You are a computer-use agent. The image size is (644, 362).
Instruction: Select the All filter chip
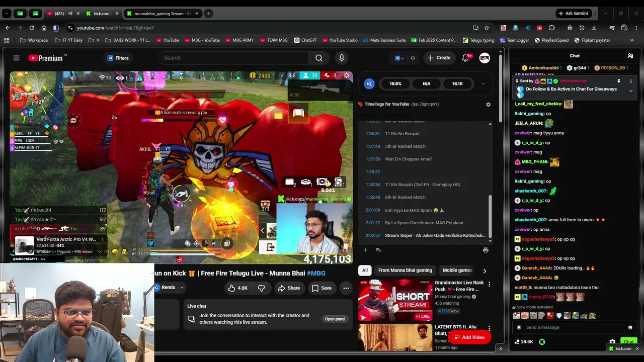pyautogui.click(x=365, y=270)
